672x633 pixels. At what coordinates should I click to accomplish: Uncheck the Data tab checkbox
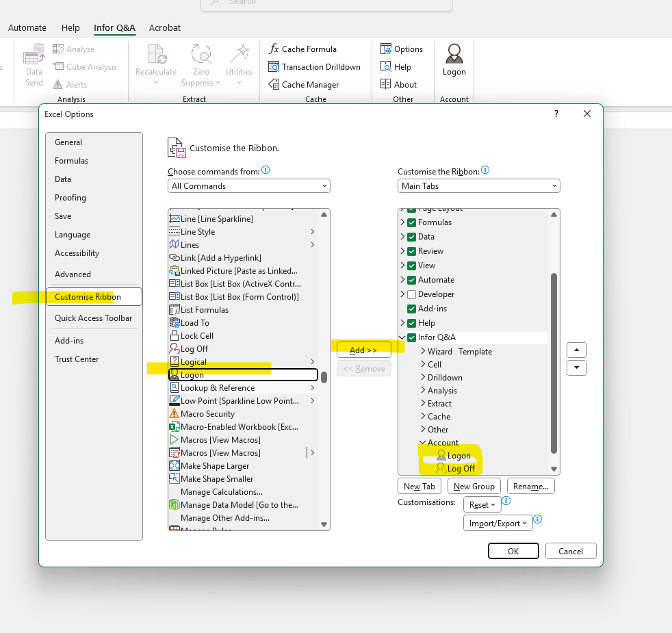[x=411, y=237]
